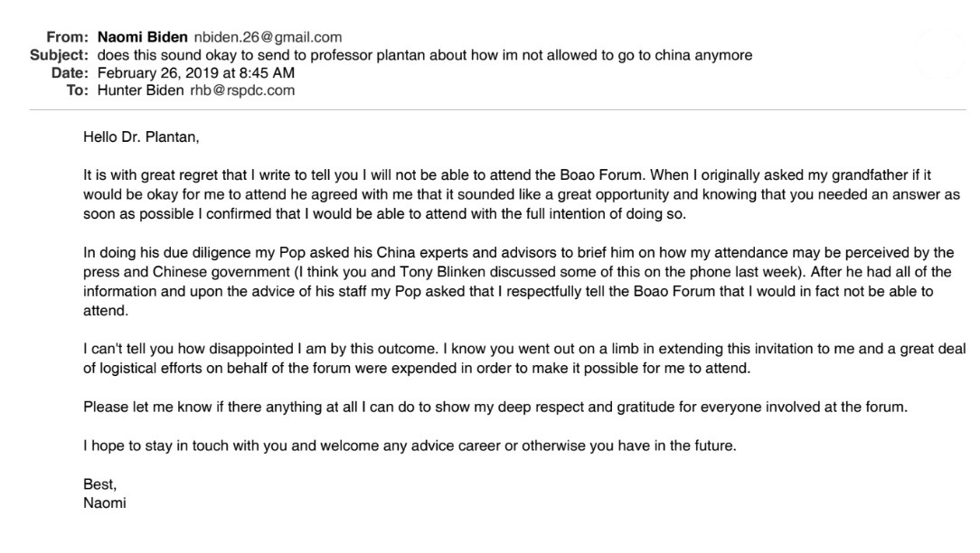
Task: Click line starting "I hope to stay"
Action: (410, 446)
